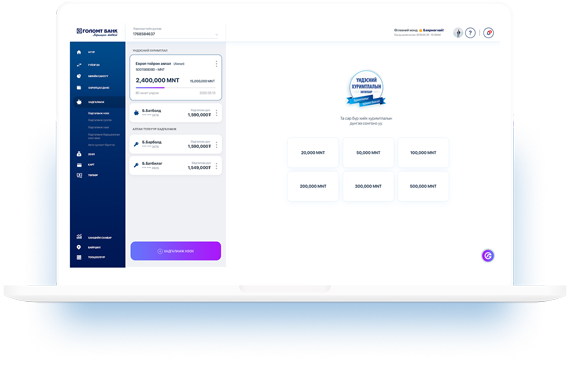Click the round blue savings badge image
The width and height of the screenshot is (570, 366).
pos(366,89)
